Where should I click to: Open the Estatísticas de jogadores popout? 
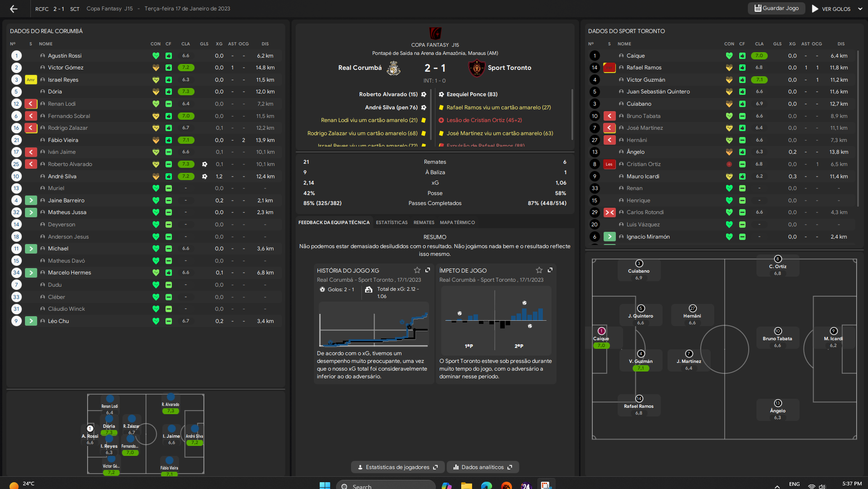397,467
